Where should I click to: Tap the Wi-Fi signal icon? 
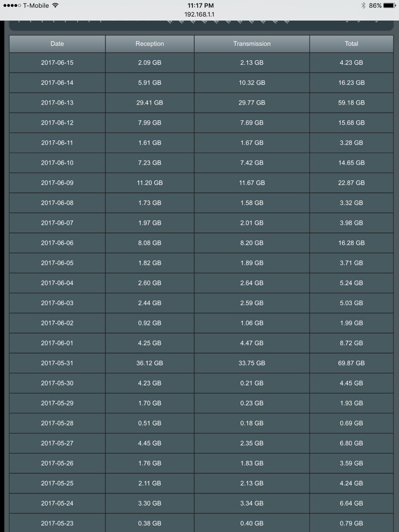tap(55, 5)
